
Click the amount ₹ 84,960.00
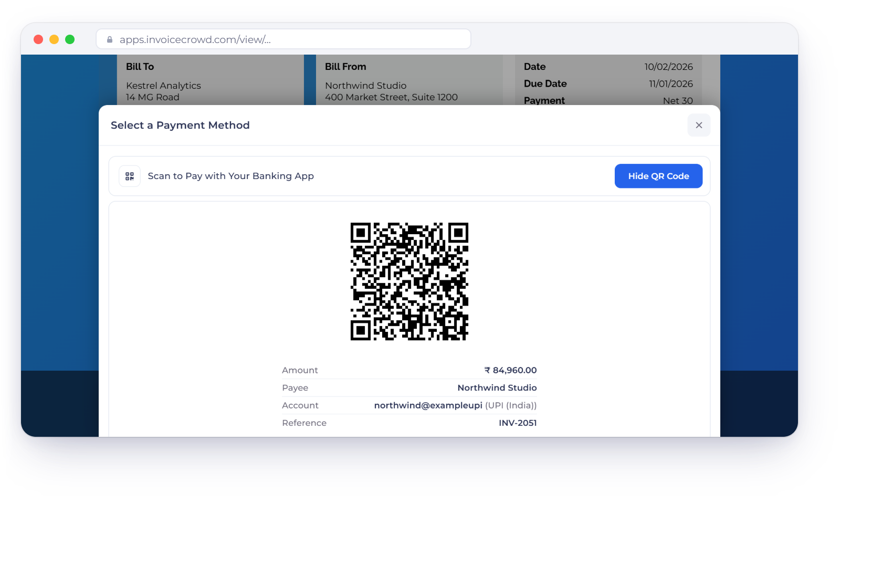coord(510,370)
